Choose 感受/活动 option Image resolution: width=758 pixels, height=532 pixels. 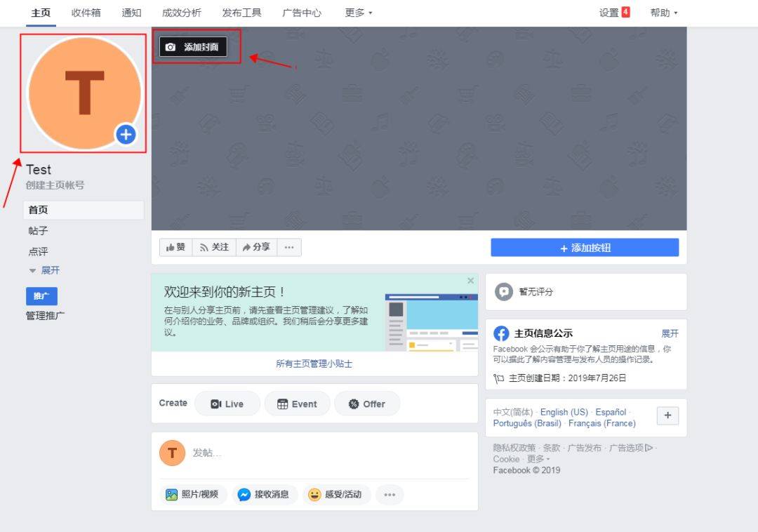point(335,494)
